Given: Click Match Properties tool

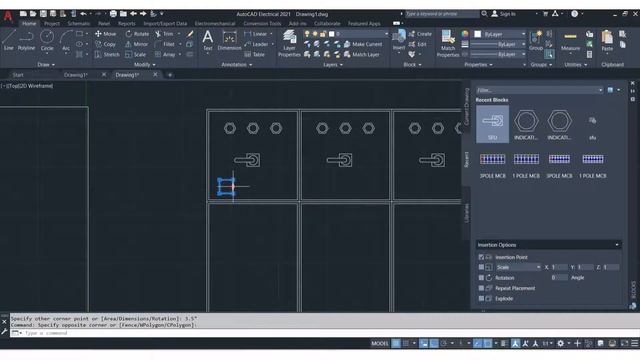Looking at the screenshot, I should (448, 43).
